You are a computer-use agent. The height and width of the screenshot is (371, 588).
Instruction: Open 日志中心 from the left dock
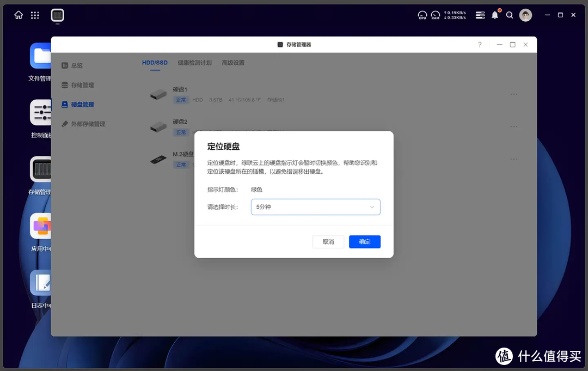pyautogui.click(x=41, y=283)
